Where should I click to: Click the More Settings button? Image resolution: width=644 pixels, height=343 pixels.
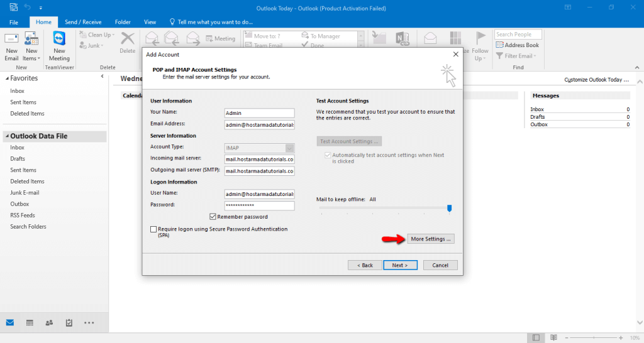tap(430, 239)
